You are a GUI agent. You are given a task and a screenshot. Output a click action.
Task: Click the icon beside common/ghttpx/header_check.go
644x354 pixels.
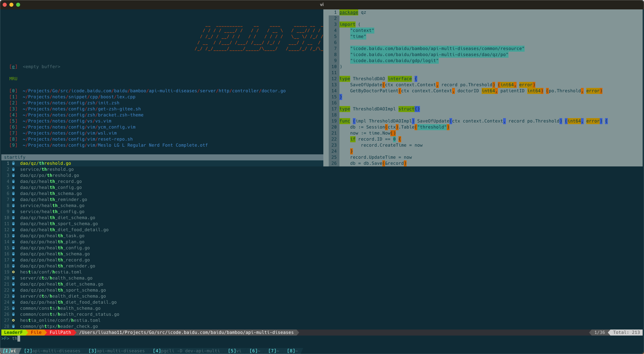pos(13,326)
